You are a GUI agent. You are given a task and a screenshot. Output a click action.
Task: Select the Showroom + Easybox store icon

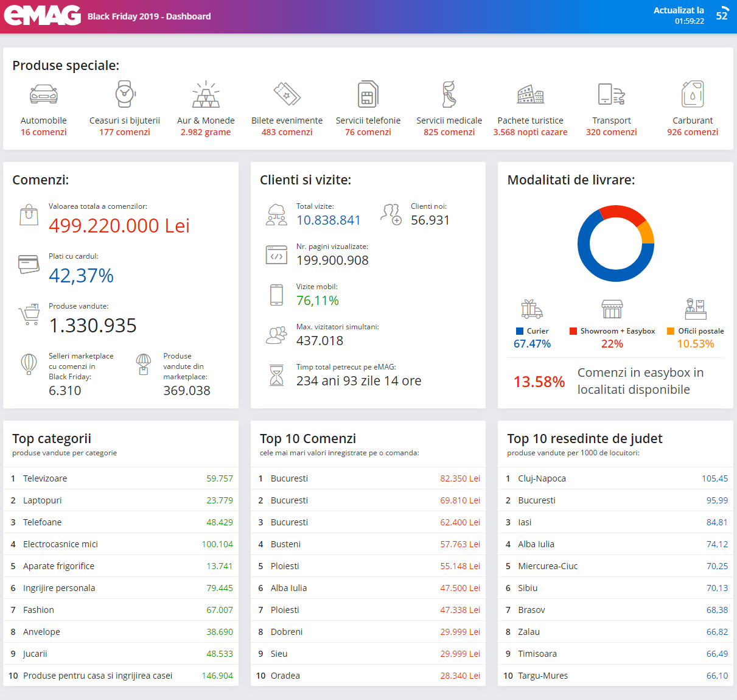coord(612,309)
